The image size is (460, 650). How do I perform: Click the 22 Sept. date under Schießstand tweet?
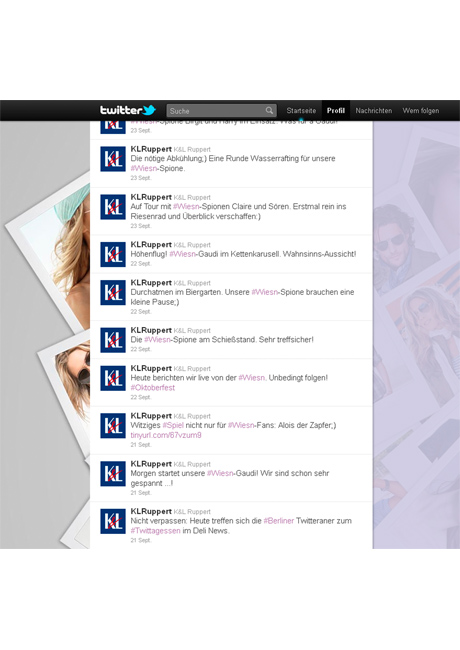coord(141,349)
